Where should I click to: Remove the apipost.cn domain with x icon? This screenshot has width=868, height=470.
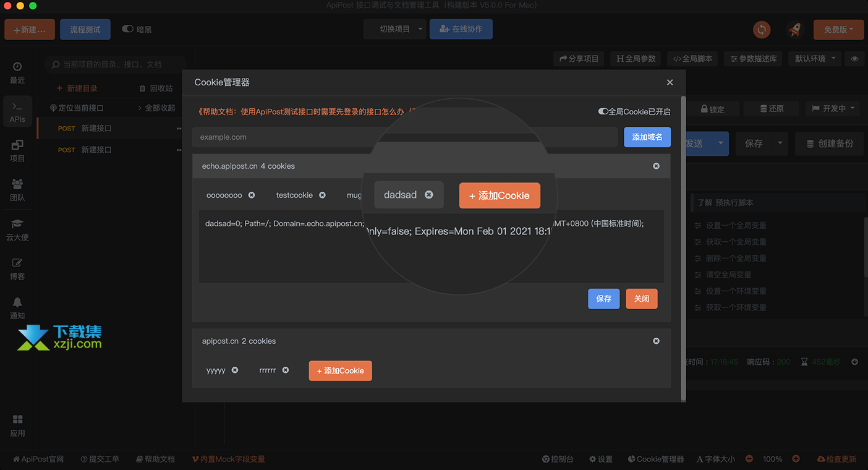tap(656, 341)
